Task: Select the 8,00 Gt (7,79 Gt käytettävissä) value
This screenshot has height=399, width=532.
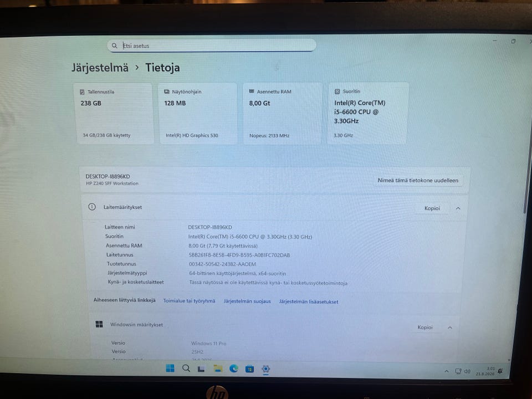Action: [223, 245]
